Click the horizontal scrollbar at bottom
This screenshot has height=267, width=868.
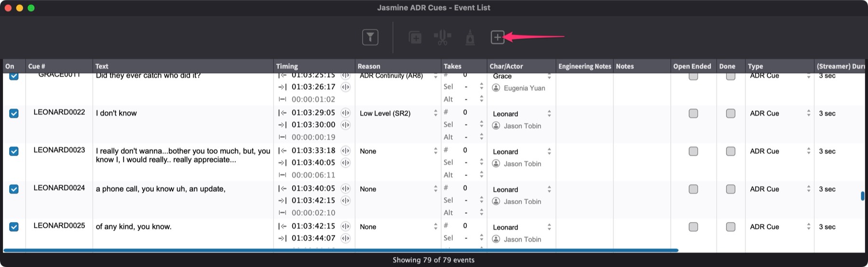(x=340, y=250)
